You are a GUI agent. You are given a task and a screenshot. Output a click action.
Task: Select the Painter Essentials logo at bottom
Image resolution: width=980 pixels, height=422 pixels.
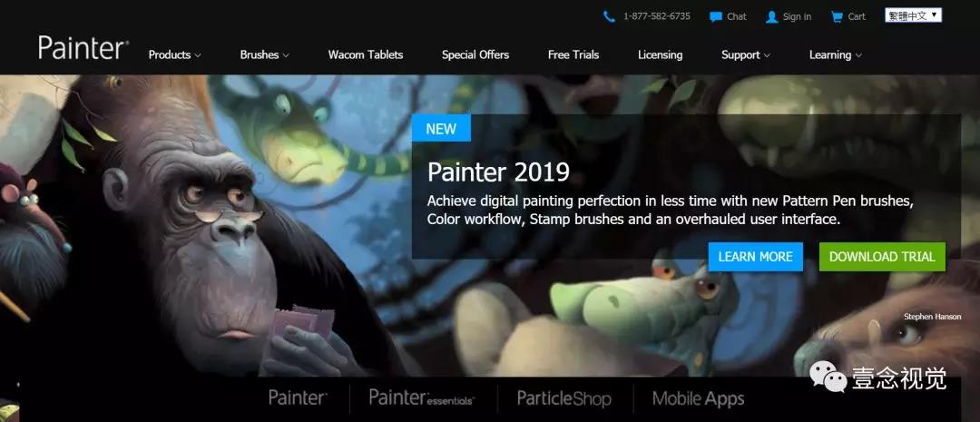coord(422,397)
